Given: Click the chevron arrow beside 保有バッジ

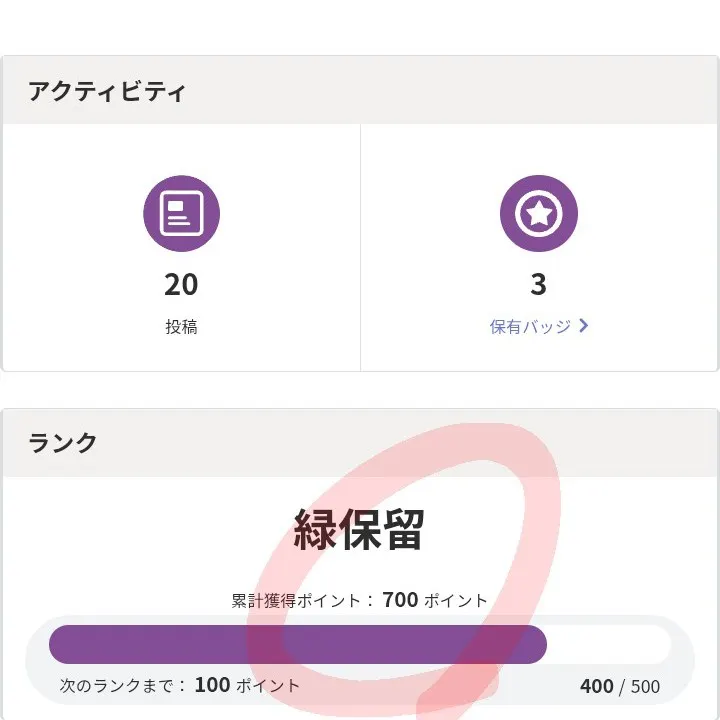Looking at the screenshot, I should pyautogui.click(x=584, y=326).
